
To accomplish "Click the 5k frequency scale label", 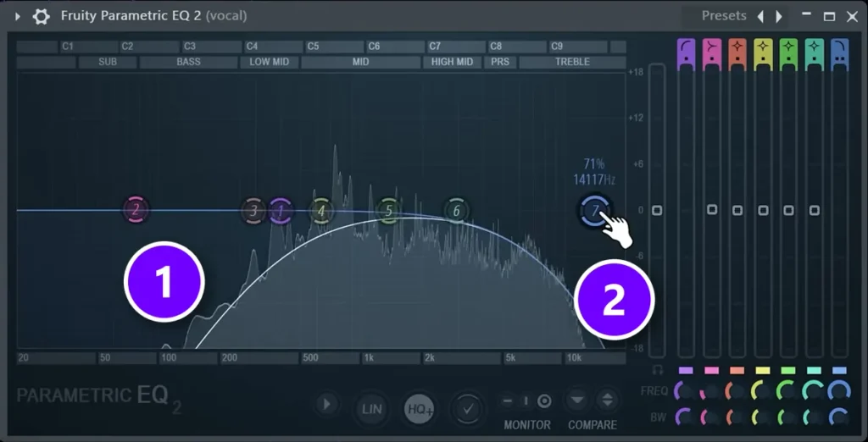I will tap(509, 358).
